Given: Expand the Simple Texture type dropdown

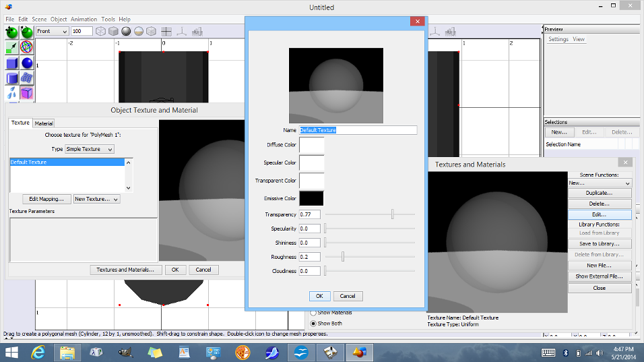Looking at the screenshot, I should [x=90, y=149].
